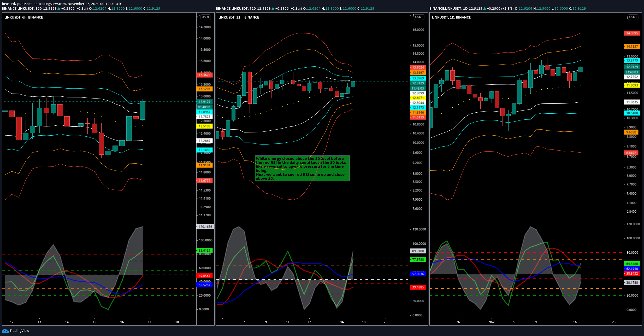Click the white 11.0635 price label
The image size is (644, 336).
632,102
